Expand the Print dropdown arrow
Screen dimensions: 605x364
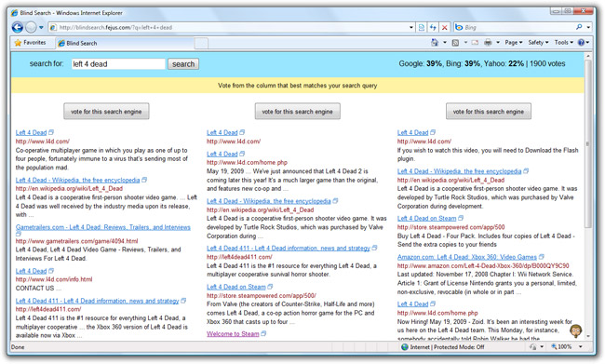tap(498, 43)
